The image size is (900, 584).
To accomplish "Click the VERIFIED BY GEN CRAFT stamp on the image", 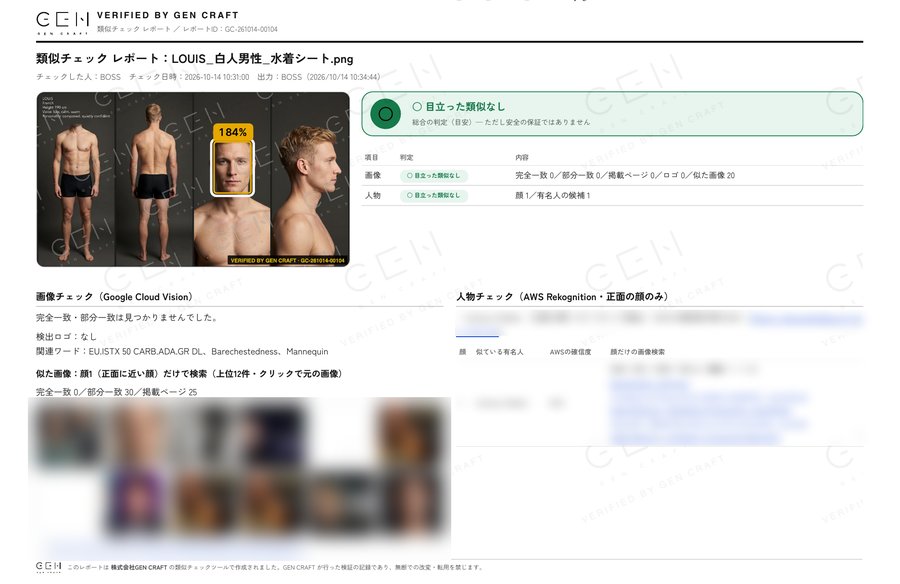I will click(x=288, y=261).
